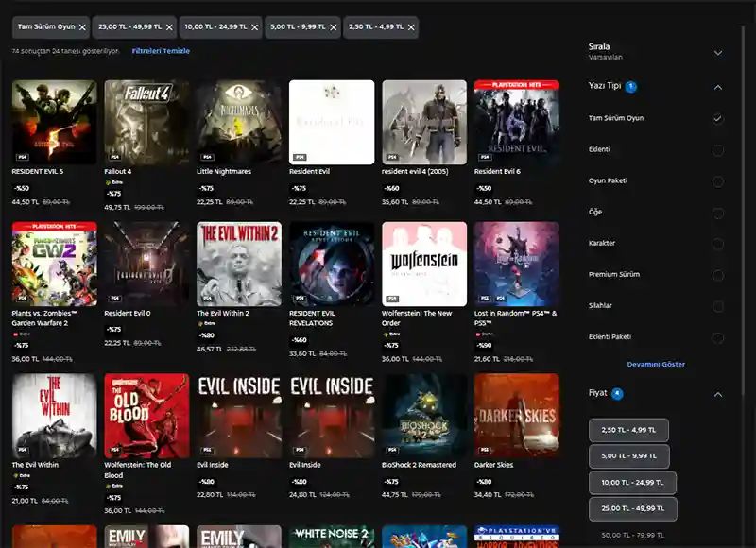Viewport: 756px width, 548px height.
Task: Click Filtreleri Temizle link
Action: 161,51
